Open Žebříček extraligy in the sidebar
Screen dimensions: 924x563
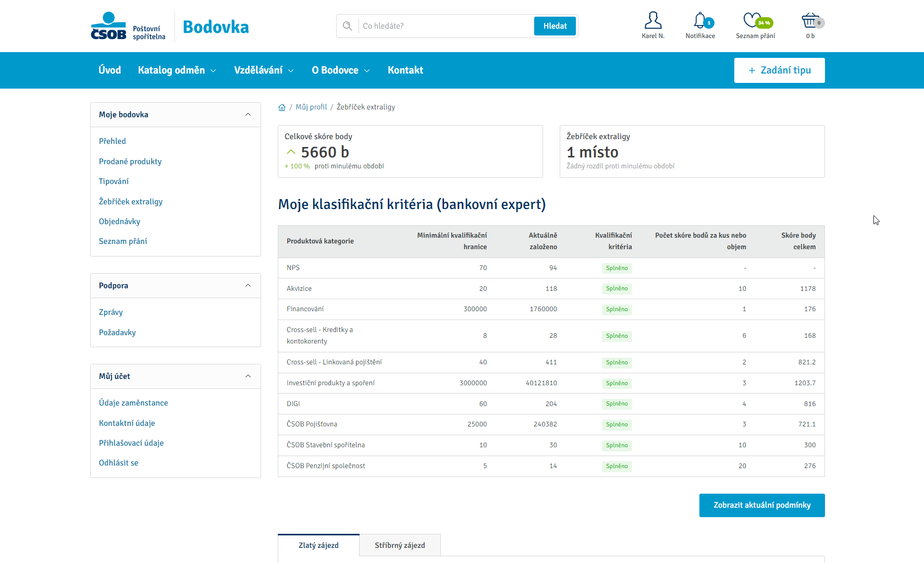[x=131, y=202]
